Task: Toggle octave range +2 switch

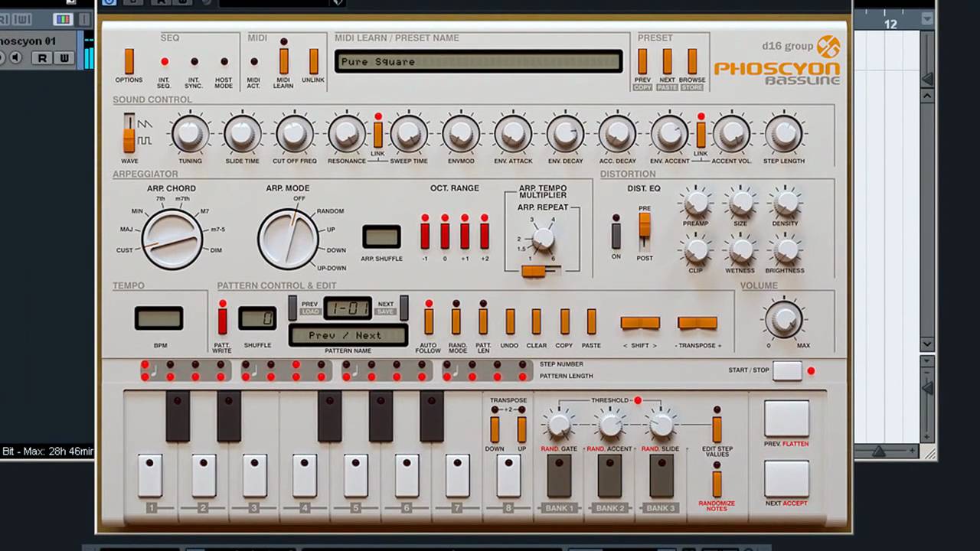Action: pyautogui.click(x=484, y=236)
